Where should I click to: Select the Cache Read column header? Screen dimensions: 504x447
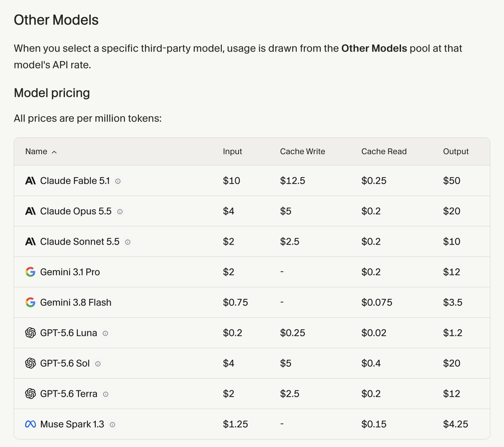tap(384, 152)
